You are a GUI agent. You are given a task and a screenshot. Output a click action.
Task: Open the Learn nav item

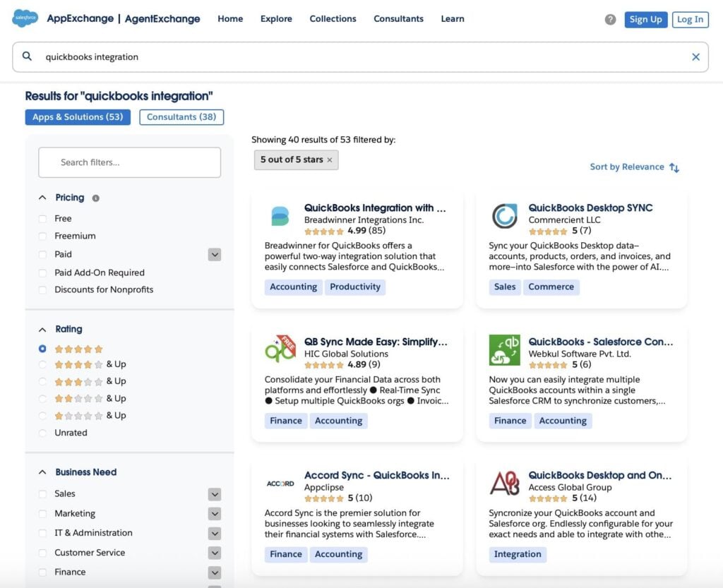click(x=453, y=19)
